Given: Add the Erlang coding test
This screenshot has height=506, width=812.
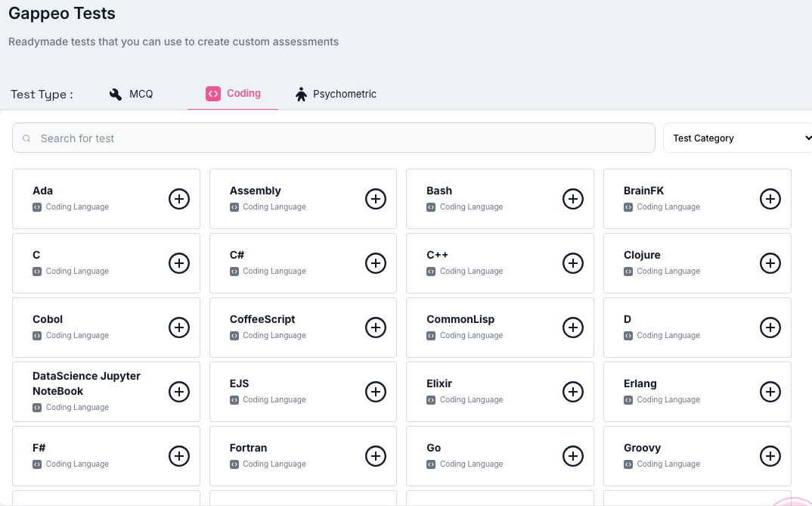Looking at the screenshot, I should [x=770, y=392].
